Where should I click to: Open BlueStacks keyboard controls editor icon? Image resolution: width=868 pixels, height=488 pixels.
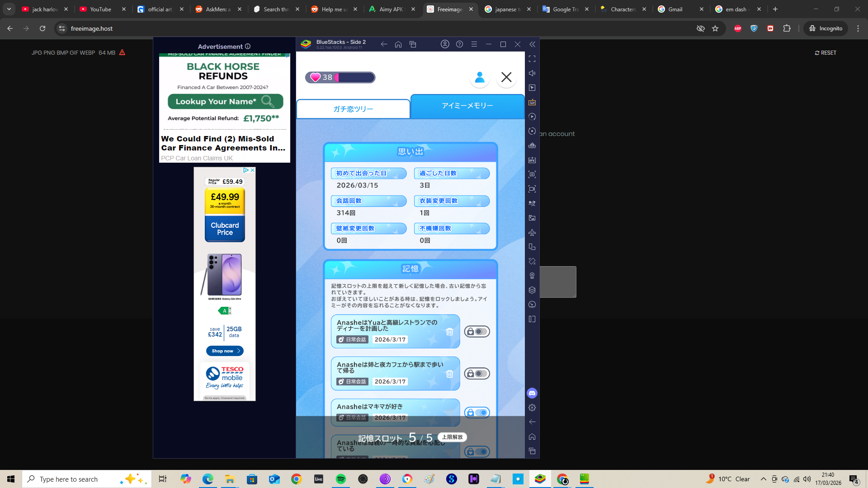point(532,102)
